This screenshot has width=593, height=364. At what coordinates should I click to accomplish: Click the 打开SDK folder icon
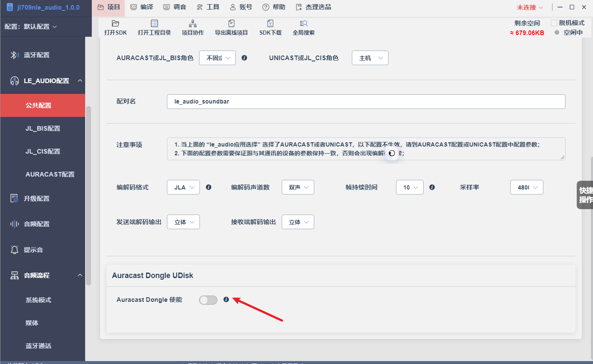(116, 23)
